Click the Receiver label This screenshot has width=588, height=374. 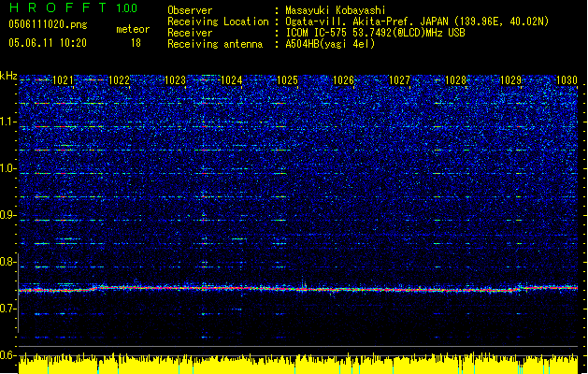tap(190, 33)
